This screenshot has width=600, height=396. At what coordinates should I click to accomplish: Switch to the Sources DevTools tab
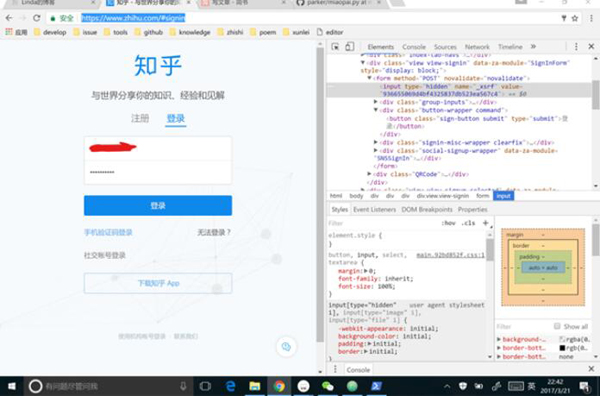(445, 47)
